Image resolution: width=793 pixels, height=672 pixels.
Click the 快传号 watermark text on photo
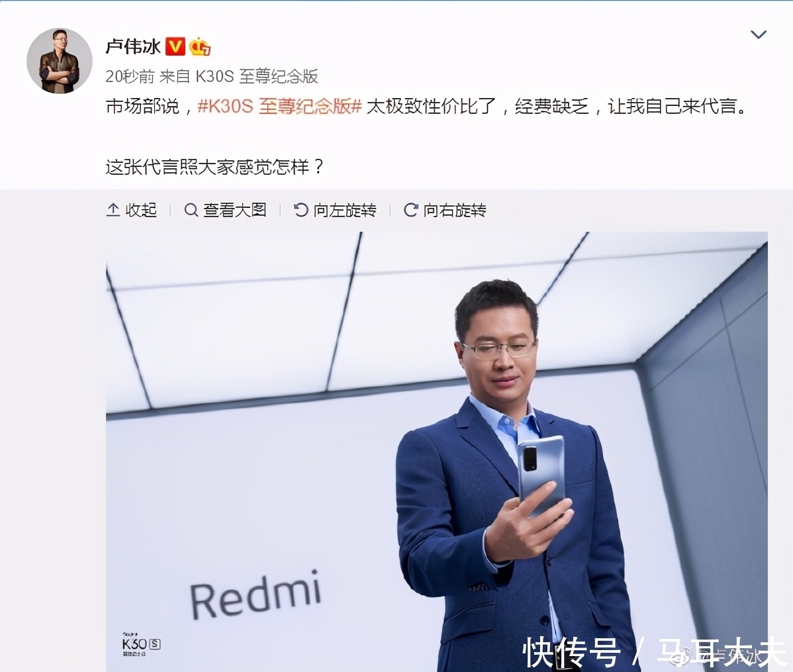[571, 652]
